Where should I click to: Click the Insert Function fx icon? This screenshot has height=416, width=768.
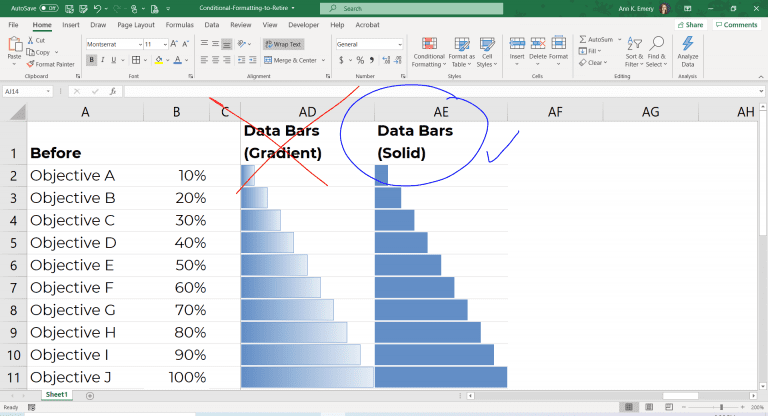[113, 91]
